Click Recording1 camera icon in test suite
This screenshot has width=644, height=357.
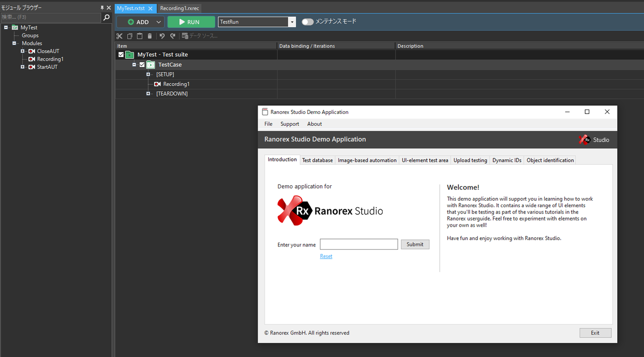tap(158, 84)
